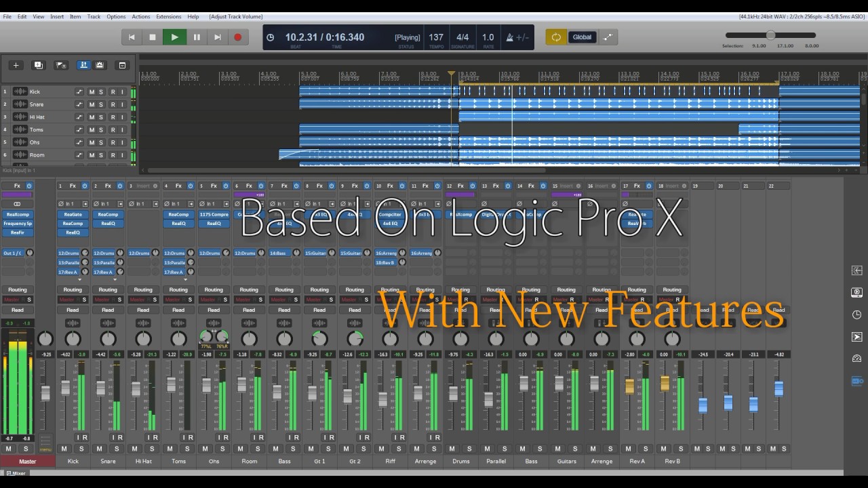Click the Stop transport button
Screen dimensions: 868x488
[153, 37]
